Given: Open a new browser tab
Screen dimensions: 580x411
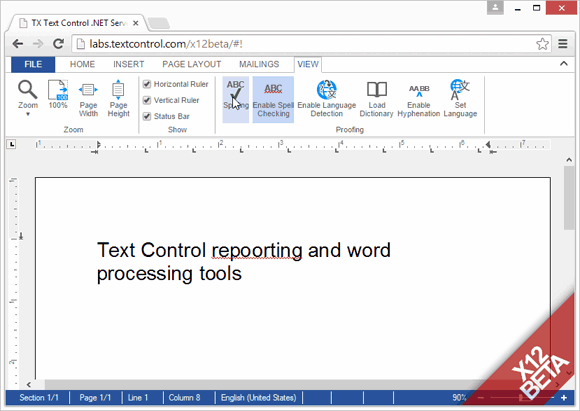Looking at the screenshot, I should pos(159,23).
